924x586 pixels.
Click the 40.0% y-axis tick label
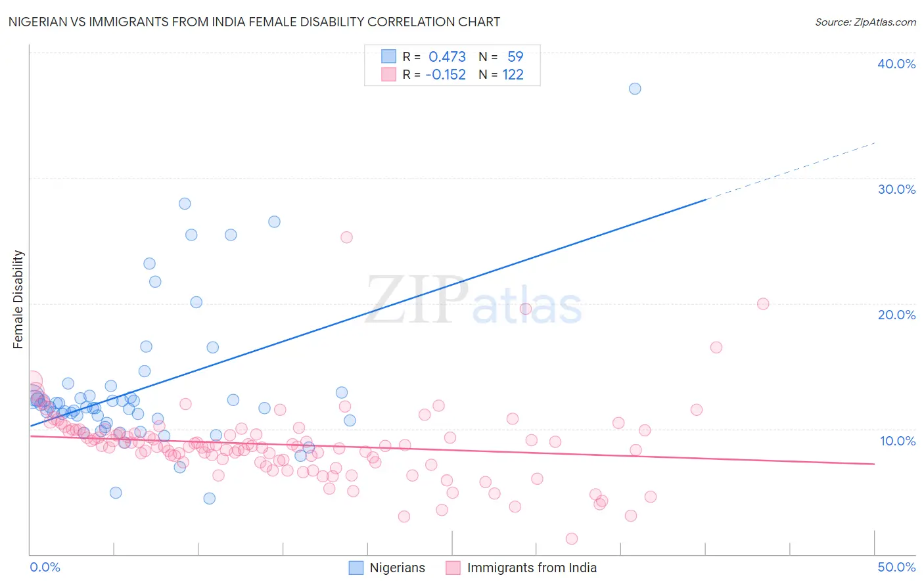(x=896, y=64)
